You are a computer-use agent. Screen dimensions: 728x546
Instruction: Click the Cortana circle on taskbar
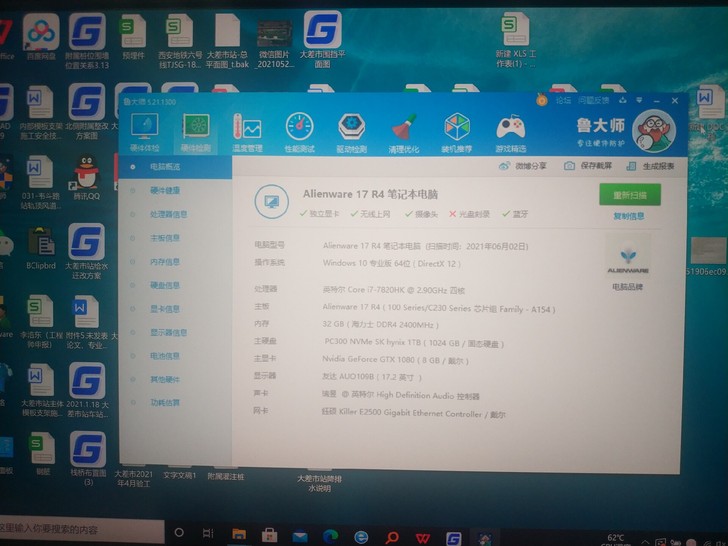coord(179,533)
